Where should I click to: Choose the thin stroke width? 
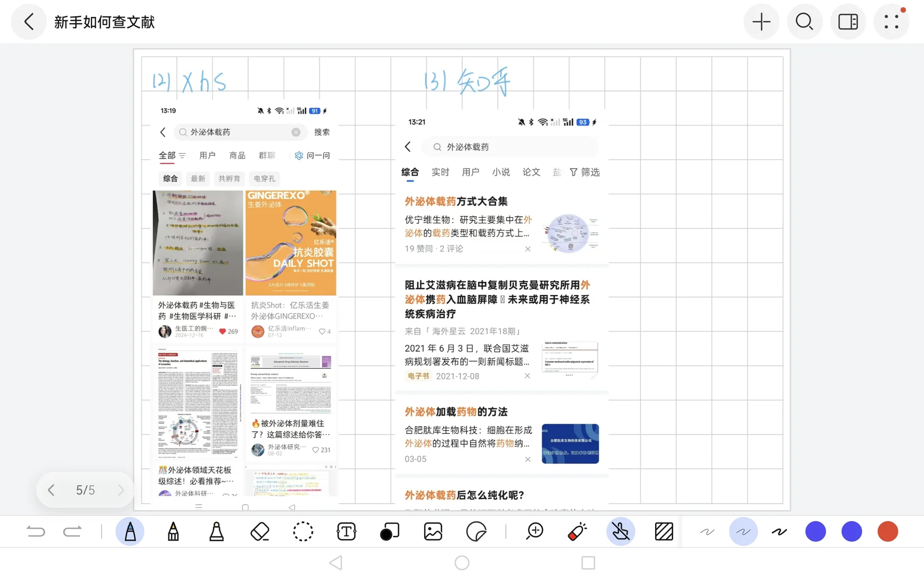click(x=707, y=531)
